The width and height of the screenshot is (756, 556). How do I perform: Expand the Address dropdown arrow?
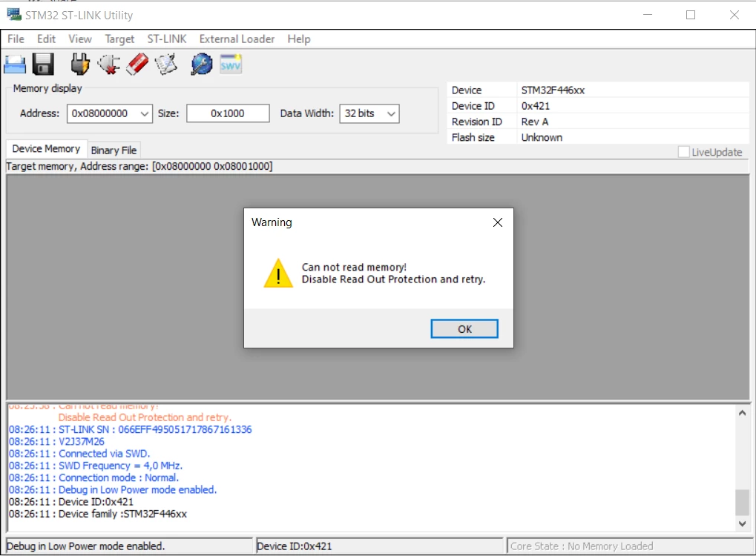144,113
